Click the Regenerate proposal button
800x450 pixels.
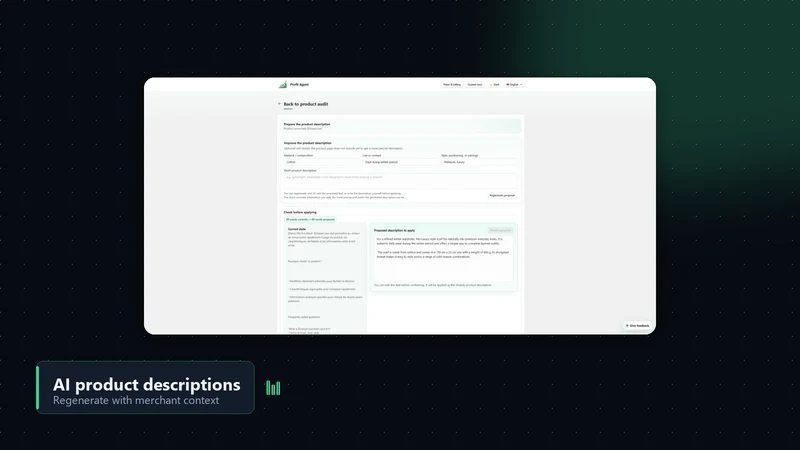pos(502,195)
